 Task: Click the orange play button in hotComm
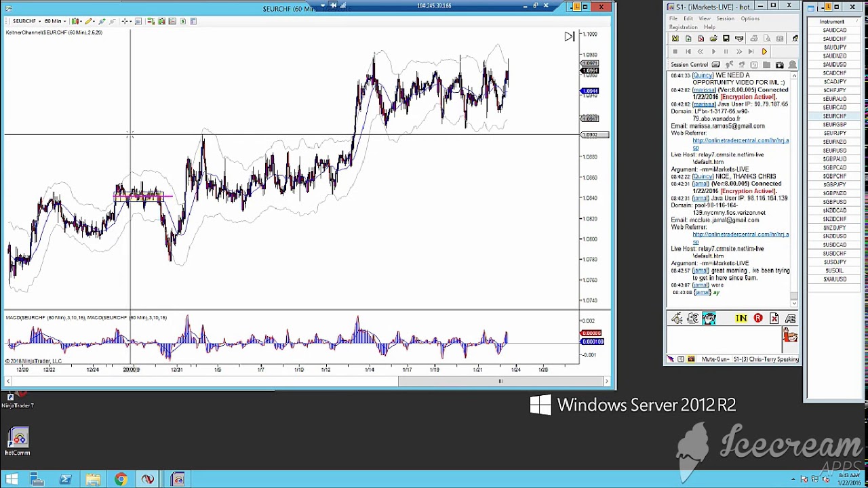[764, 52]
